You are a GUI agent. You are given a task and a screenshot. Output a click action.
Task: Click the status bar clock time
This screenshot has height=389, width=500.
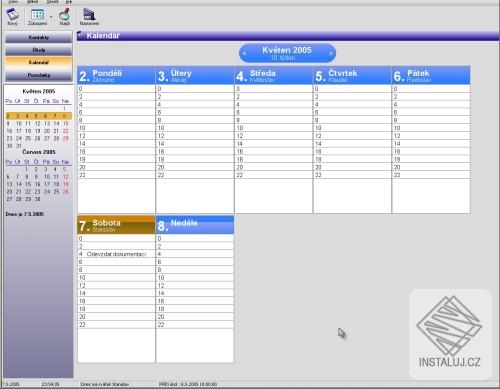click(x=50, y=384)
